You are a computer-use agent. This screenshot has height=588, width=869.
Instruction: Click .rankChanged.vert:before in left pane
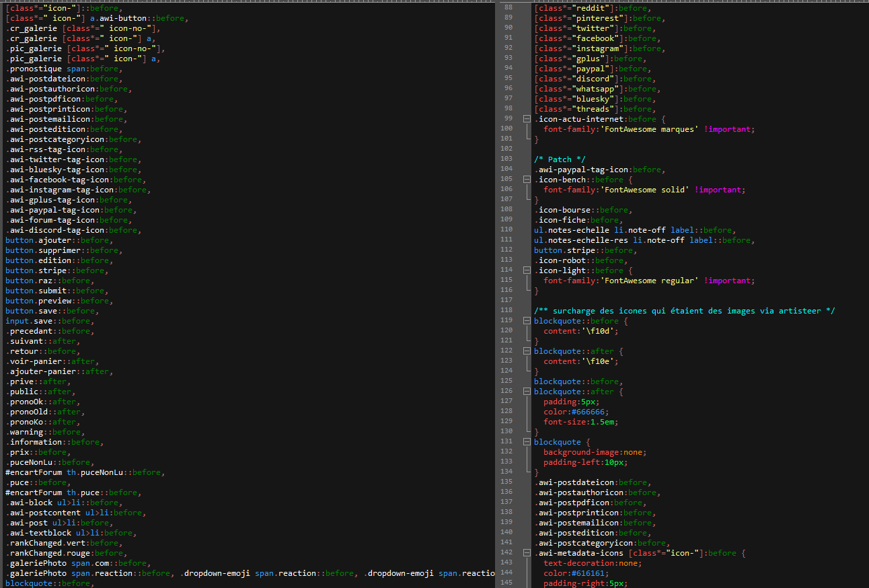pyautogui.click(x=64, y=543)
